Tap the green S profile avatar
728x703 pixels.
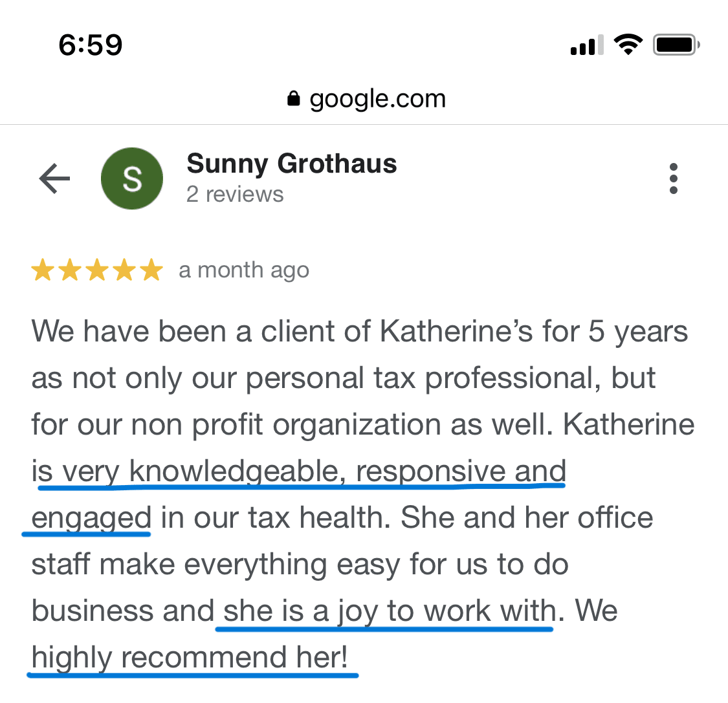tap(132, 178)
